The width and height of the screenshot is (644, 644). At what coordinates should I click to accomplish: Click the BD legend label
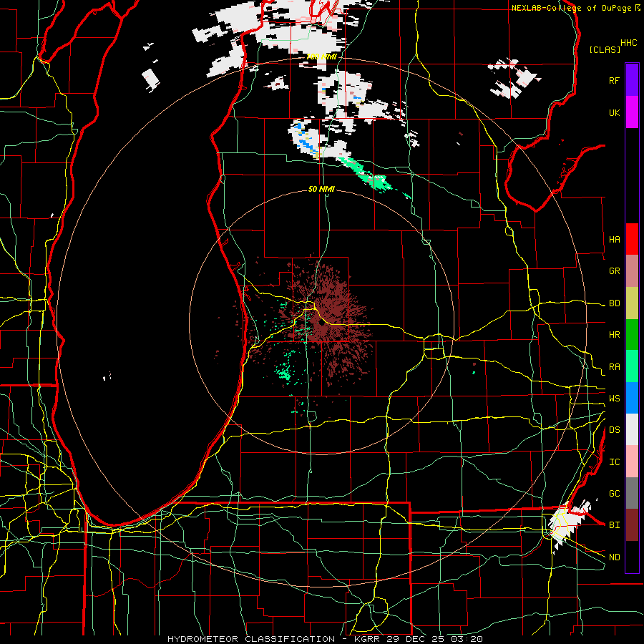click(x=614, y=303)
